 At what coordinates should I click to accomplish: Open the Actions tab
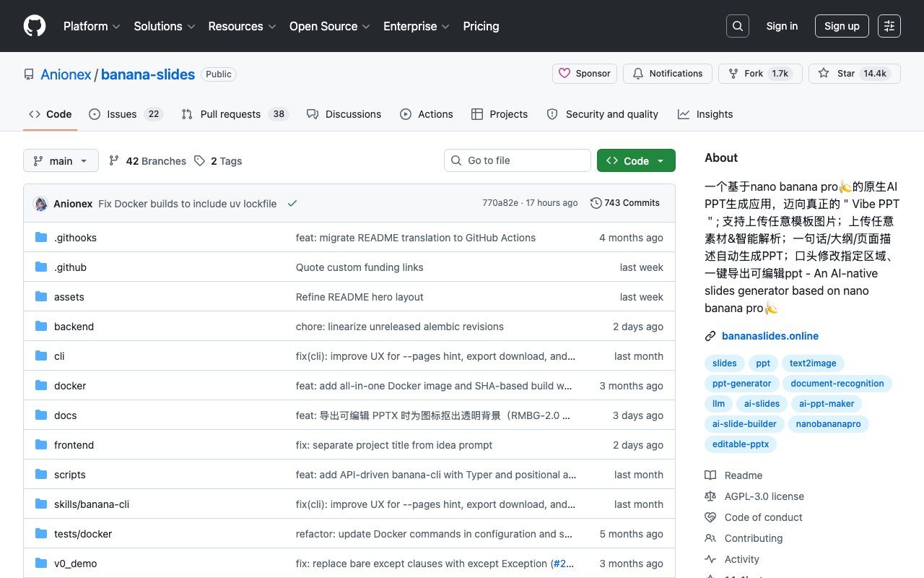coord(427,114)
